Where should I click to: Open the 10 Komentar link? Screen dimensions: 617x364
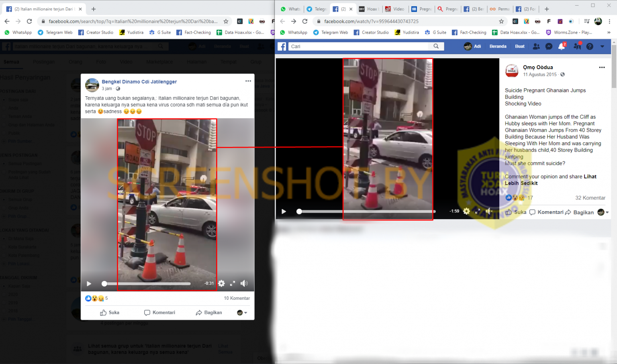pyautogui.click(x=237, y=298)
